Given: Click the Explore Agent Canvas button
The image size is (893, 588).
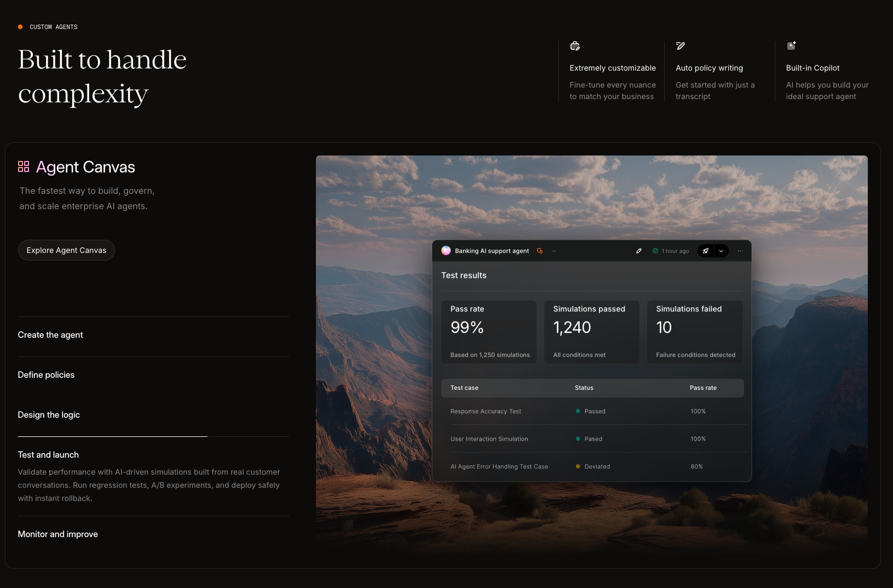Looking at the screenshot, I should click(66, 250).
